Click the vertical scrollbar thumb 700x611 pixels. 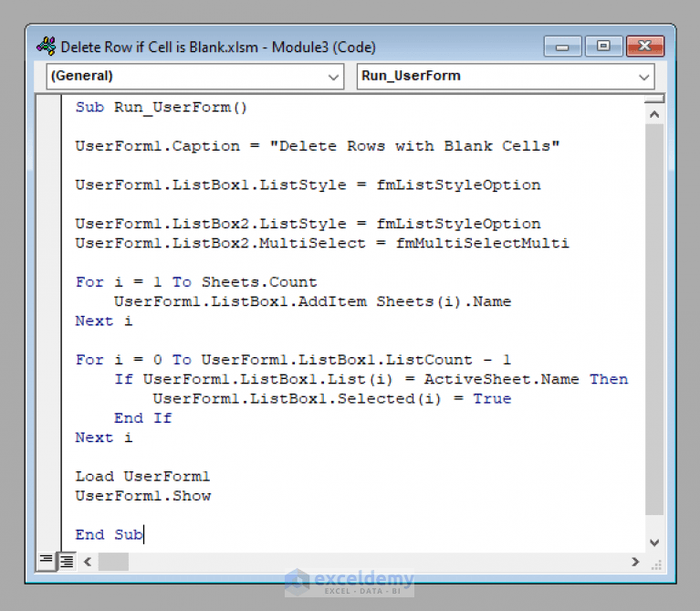tap(654, 320)
